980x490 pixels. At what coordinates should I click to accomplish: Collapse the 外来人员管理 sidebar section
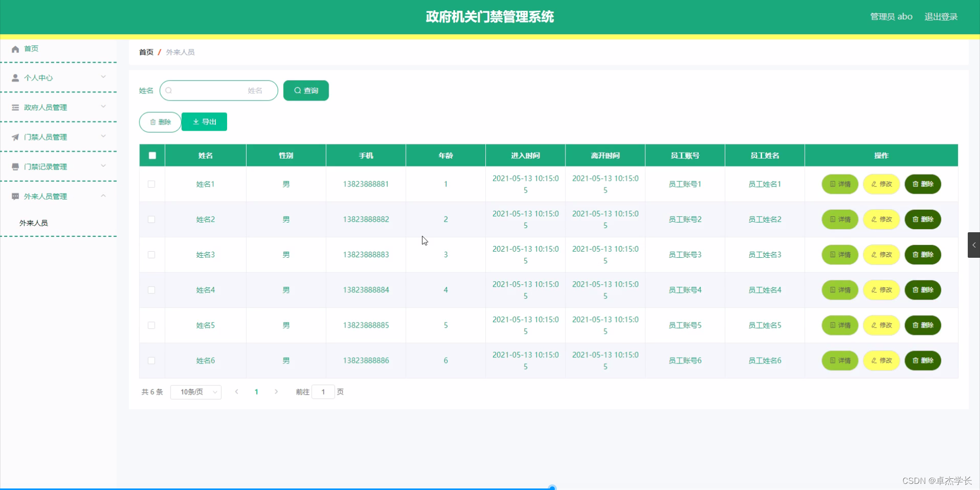pos(104,195)
